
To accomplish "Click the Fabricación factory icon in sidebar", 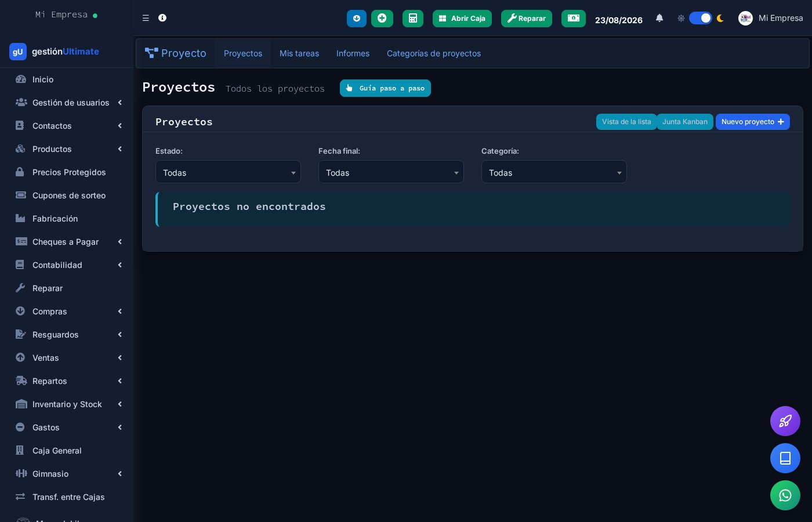I will click(20, 218).
